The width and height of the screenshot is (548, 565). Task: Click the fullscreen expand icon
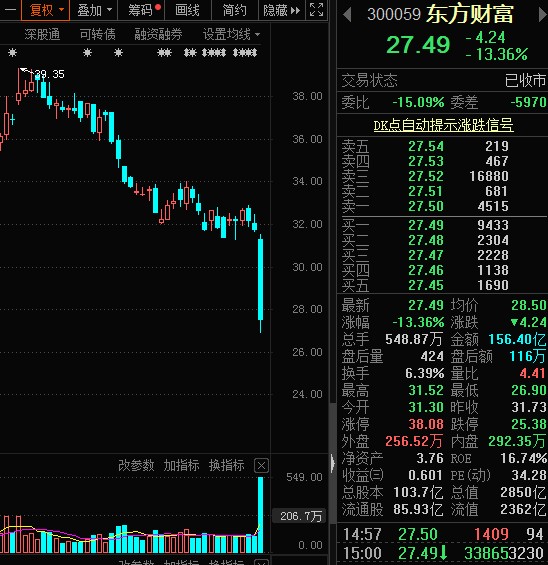click(x=316, y=10)
